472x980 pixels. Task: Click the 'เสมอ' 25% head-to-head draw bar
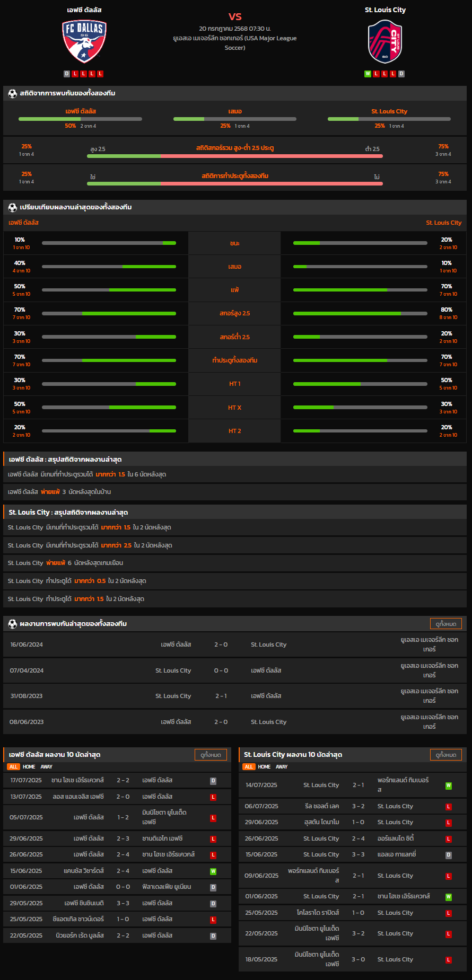pos(235,119)
